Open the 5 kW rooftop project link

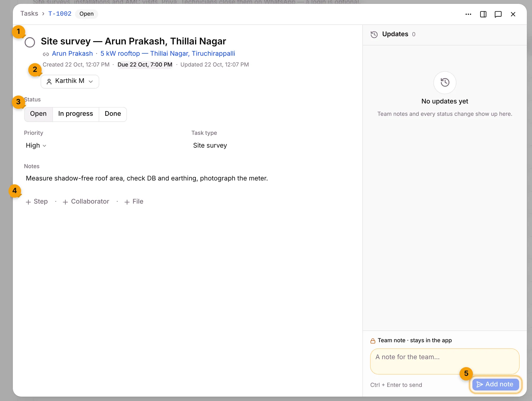pyautogui.click(x=168, y=53)
